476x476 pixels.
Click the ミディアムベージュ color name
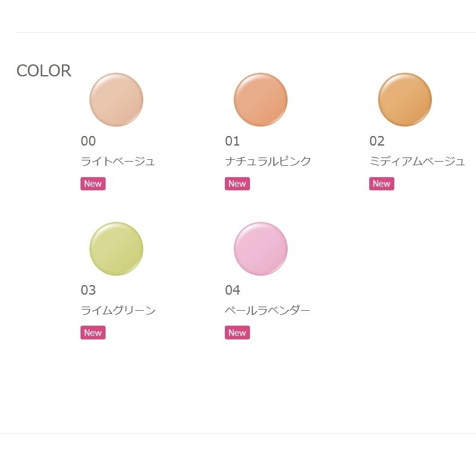click(417, 162)
